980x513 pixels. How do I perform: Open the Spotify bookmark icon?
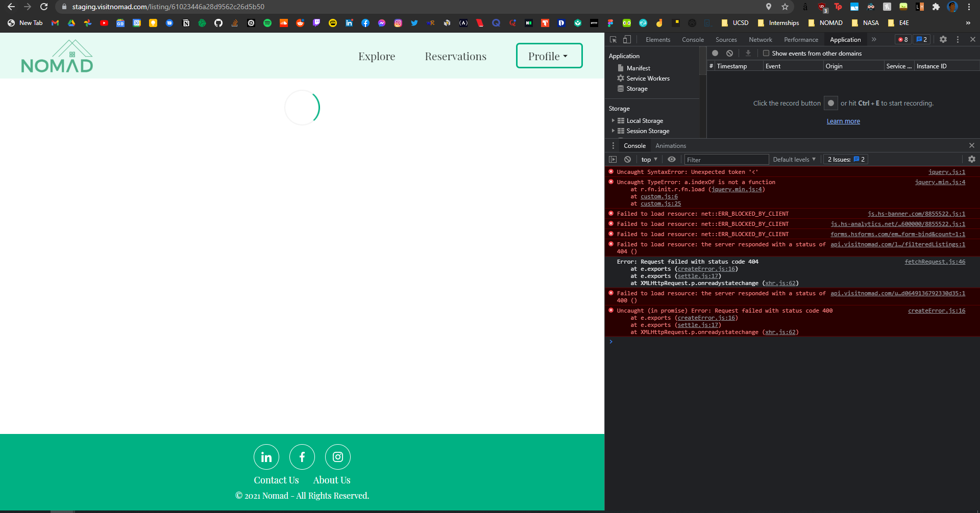pyautogui.click(x=267, y=23)
